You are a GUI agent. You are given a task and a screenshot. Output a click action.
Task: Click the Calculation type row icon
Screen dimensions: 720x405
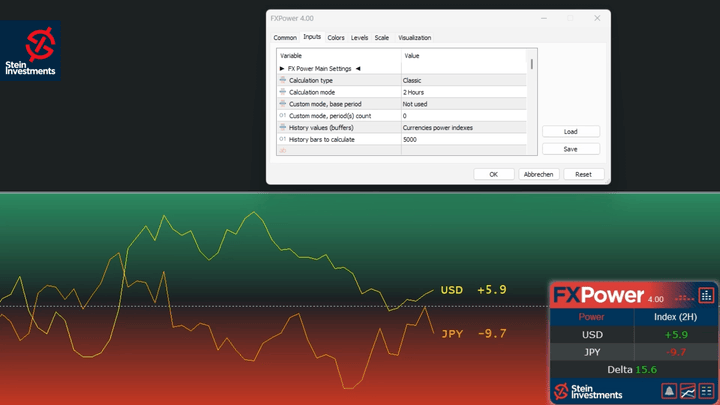[283, 80]
